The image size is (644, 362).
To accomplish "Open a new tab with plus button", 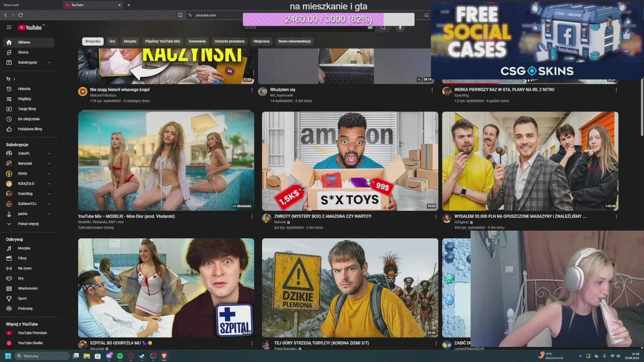I will (x=129, y=5).
